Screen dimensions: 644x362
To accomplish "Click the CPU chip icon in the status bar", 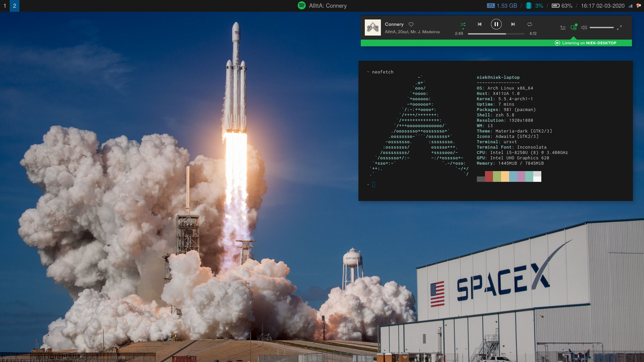I will pos(529,6).
